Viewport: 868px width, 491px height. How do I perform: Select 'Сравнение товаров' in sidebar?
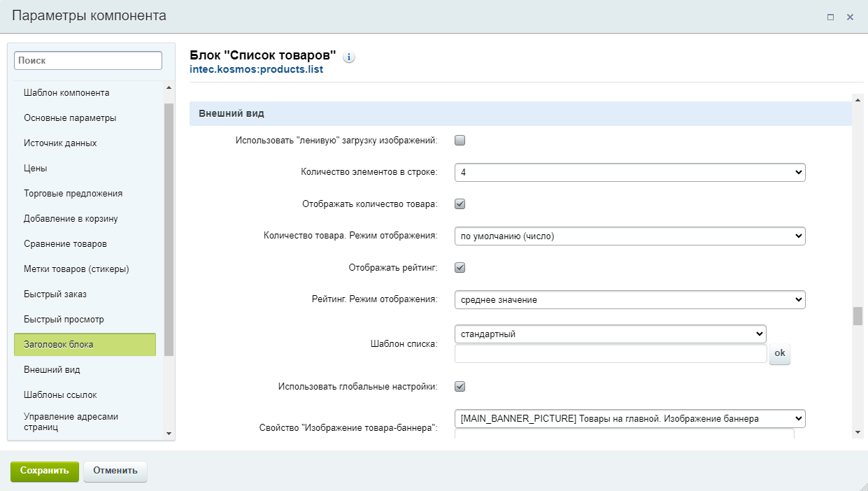[65, 243]
